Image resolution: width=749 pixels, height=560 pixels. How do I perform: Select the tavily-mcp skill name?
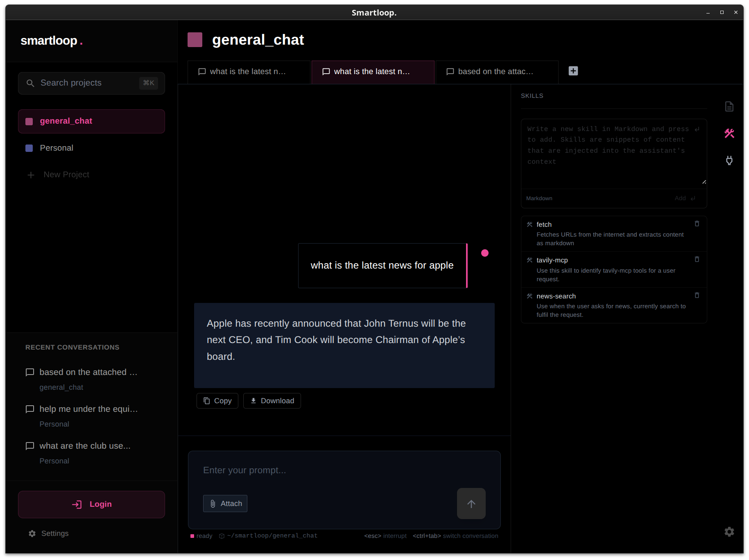(x=552, y=260)
